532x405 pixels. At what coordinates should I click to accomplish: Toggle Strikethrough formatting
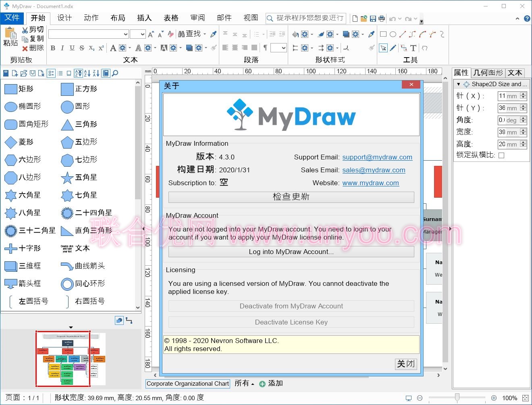pos(82,48)
